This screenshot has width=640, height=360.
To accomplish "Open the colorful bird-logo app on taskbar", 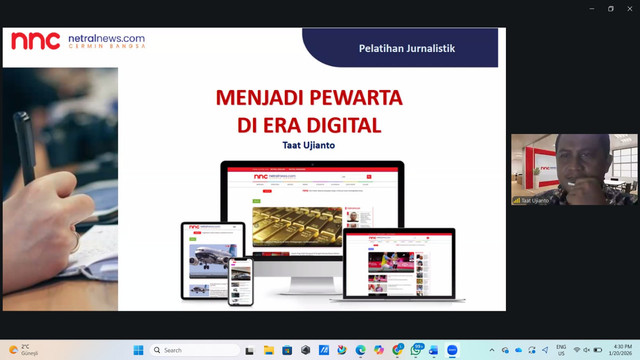I will point(342,350).
